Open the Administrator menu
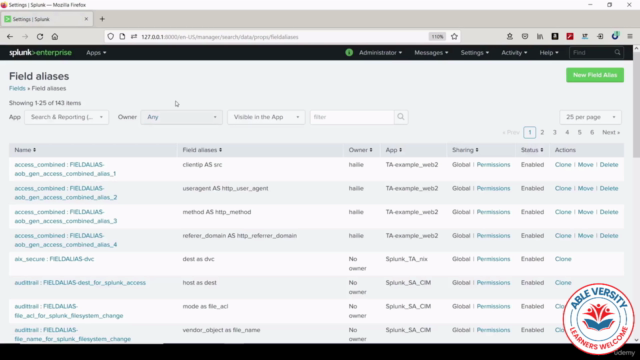 coord(380,53)
